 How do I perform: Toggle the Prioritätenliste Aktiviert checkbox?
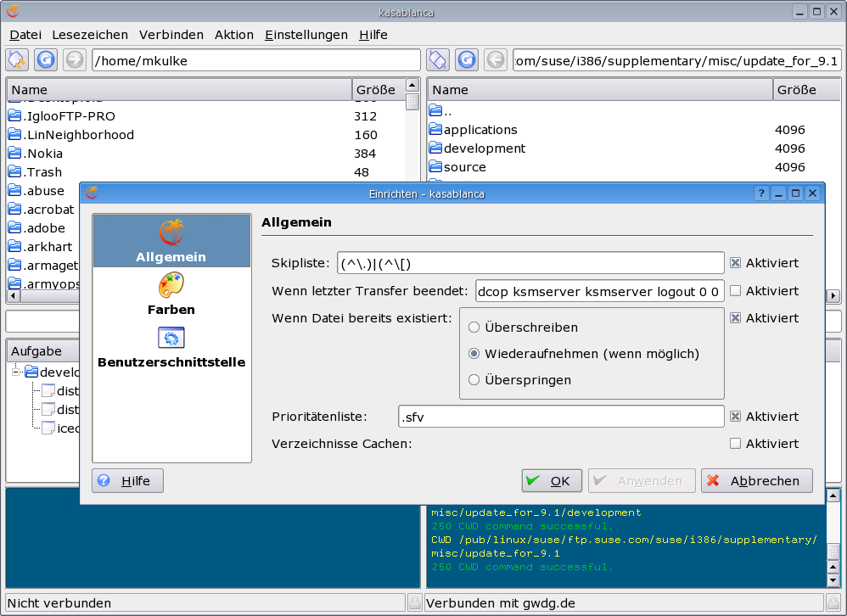[x=735, y=417]
